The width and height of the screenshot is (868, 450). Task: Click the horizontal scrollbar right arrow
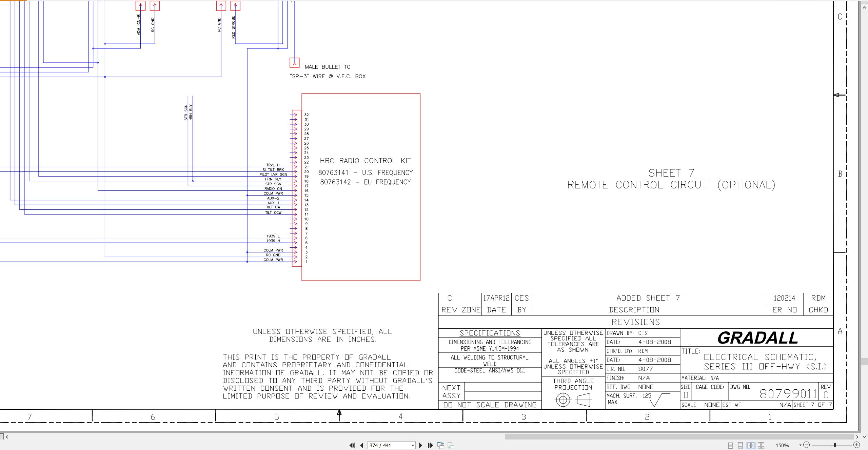[857, 437]
